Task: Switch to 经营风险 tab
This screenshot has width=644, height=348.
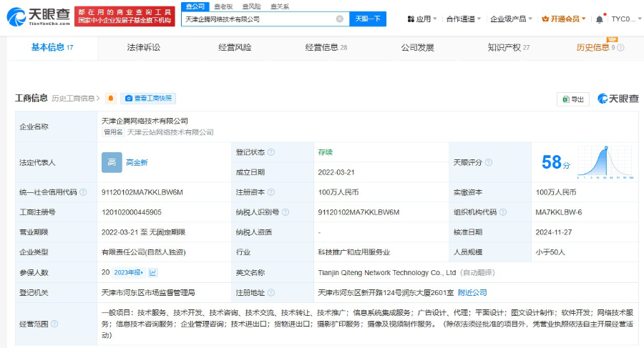Action: tap(235, 48)
